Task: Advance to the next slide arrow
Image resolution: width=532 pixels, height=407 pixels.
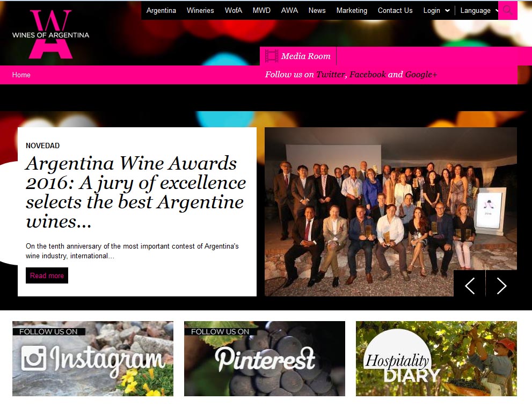Action: [501, 286]
